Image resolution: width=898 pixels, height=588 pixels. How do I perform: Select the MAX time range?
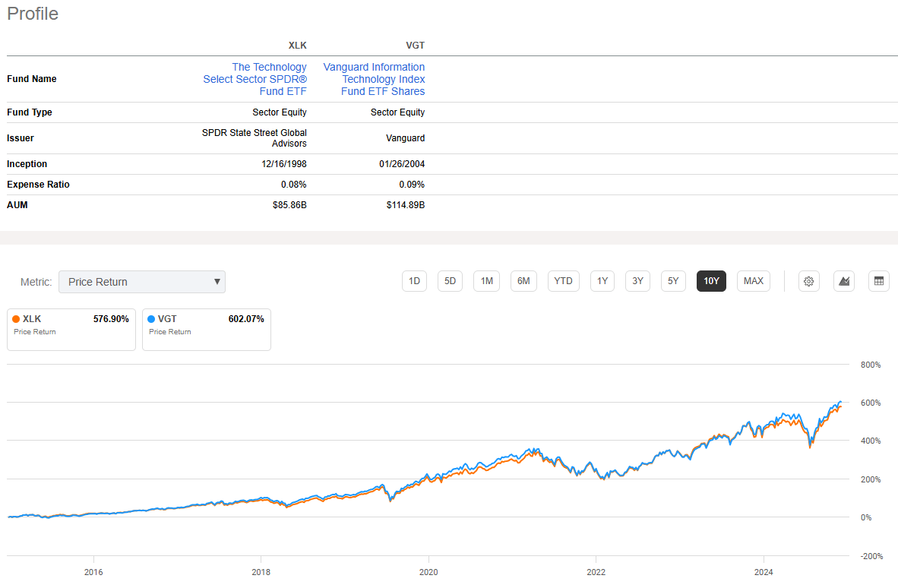pos(753,280)
